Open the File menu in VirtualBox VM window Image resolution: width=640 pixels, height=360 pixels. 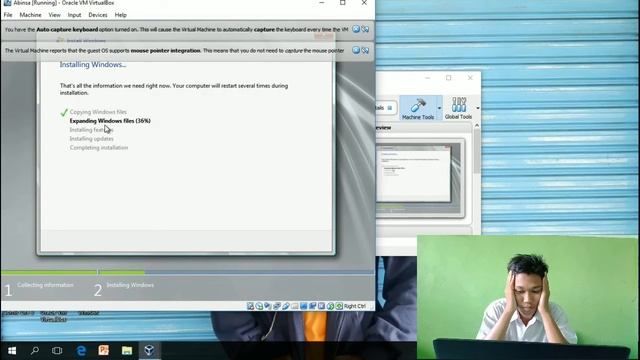(x=8, y=15)
